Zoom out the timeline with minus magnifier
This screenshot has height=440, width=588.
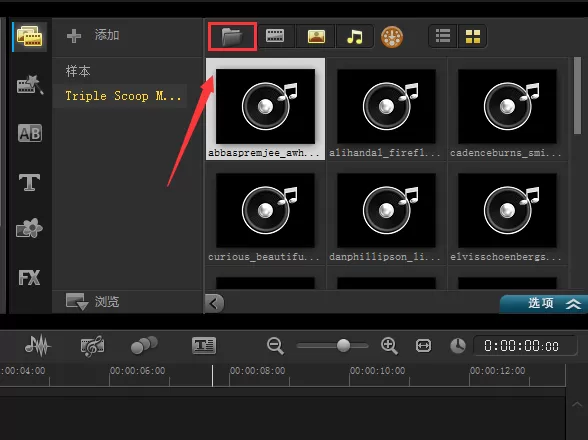[275, 345]
